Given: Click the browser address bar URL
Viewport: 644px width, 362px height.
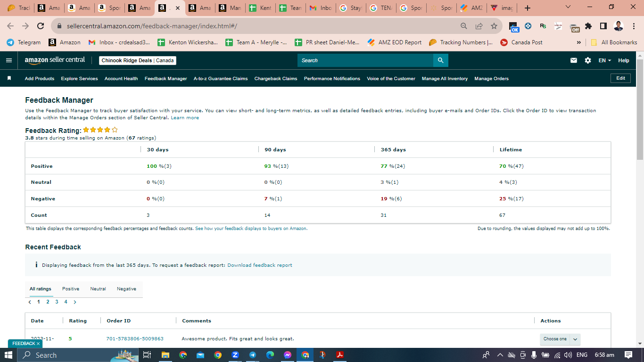Looking at the screenshot, I should point(152,26).
